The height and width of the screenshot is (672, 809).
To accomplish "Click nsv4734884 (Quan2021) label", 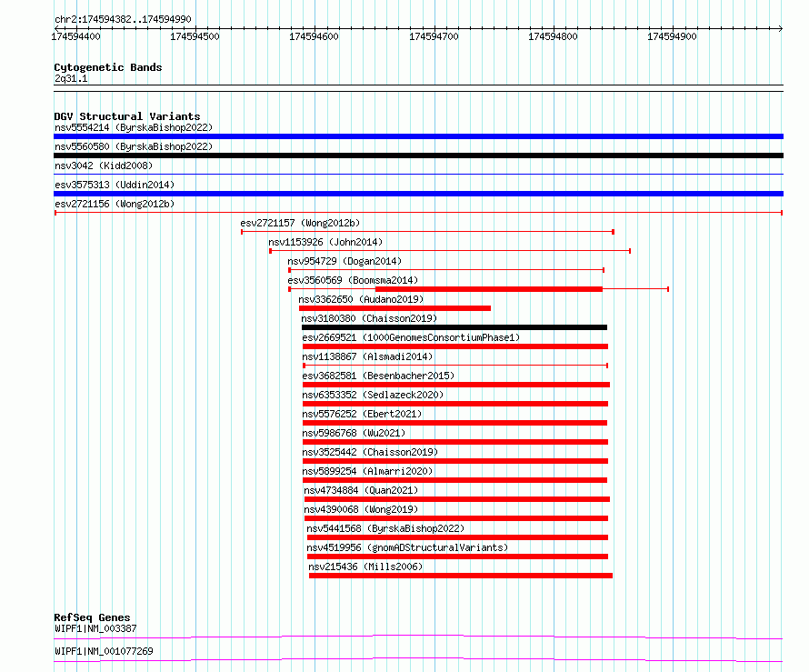I will tap(361, 490).
